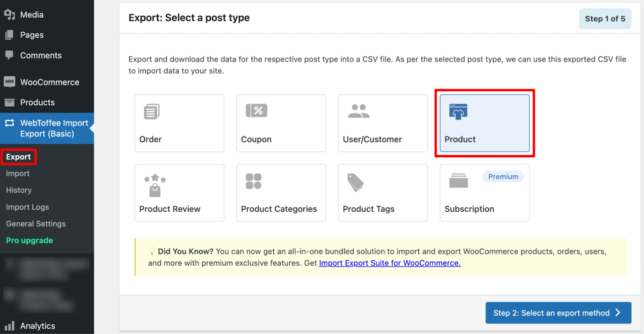The image size is (644, 334).
Task: Select the Product Tags tag icon
Action: point(355,182)
